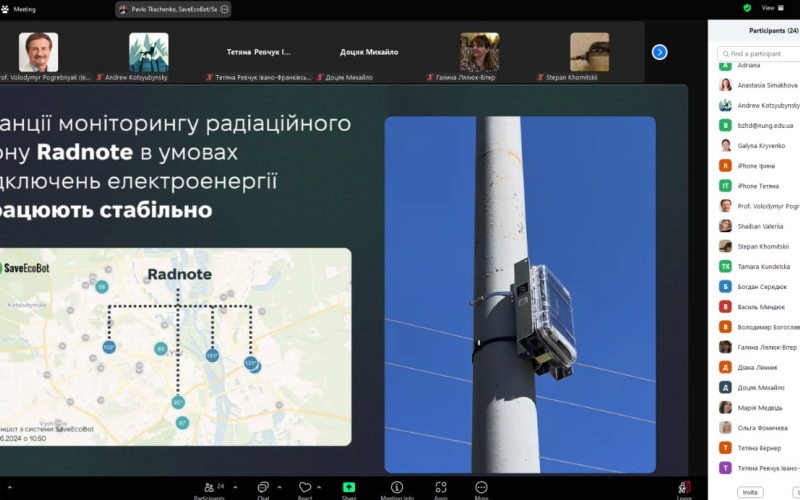Viewport: 800px width, 500px height.
Task: Focus the Find a participant field
Action: pos(758,54)
